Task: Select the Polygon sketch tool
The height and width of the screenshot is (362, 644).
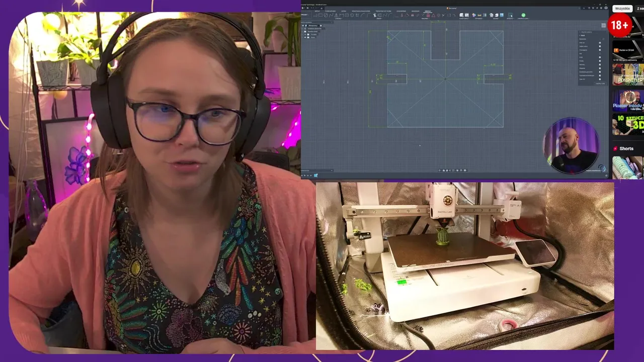Action: [x=352, y=16]
